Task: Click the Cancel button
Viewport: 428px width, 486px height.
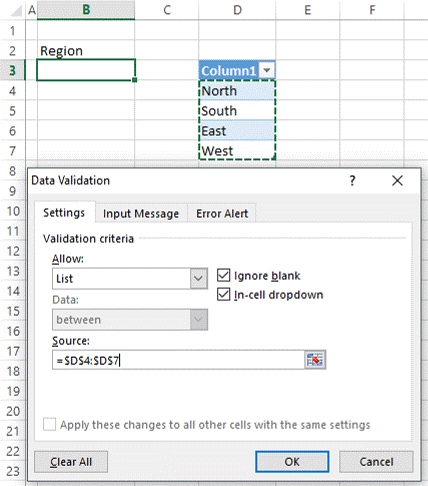Action: (x=376, y=462)
